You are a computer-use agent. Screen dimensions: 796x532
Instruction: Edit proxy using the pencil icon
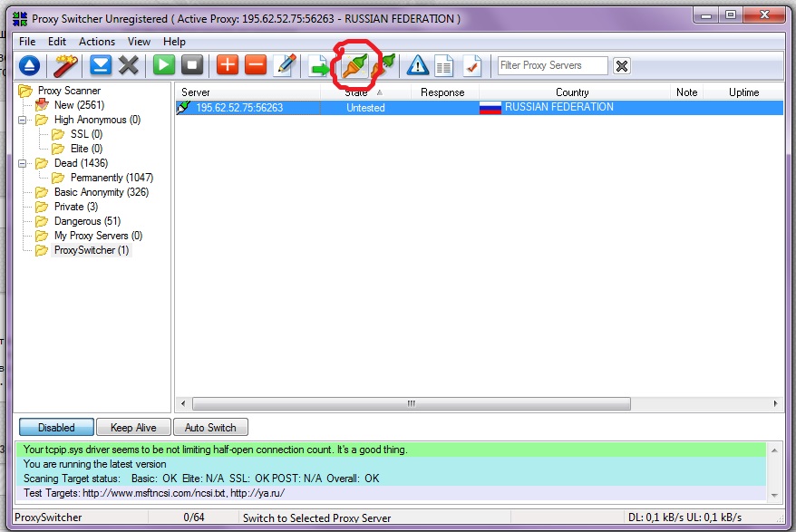285,65
